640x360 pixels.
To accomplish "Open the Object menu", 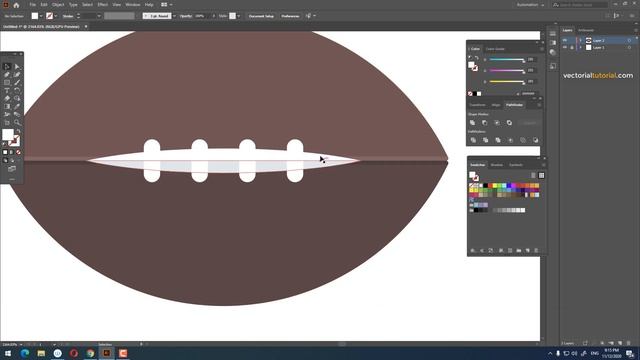I will [x=58, y=5].
